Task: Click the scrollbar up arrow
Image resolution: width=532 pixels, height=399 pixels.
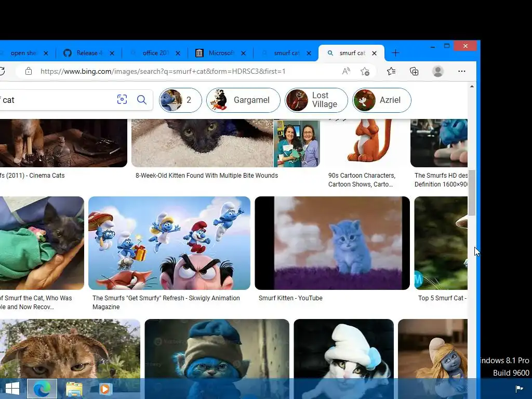Action: [x=472, y=87]
